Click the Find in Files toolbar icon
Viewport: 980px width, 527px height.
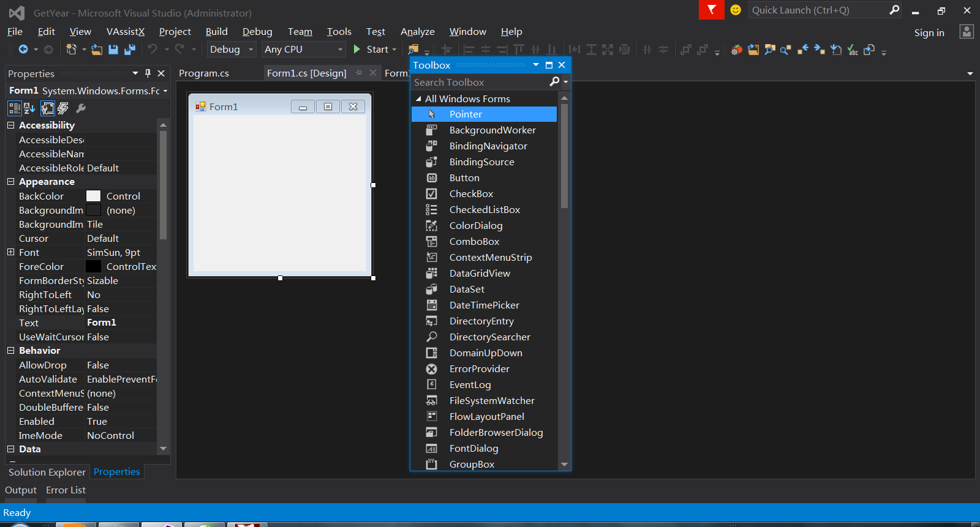pyautogui.click(x=413, y=49)
